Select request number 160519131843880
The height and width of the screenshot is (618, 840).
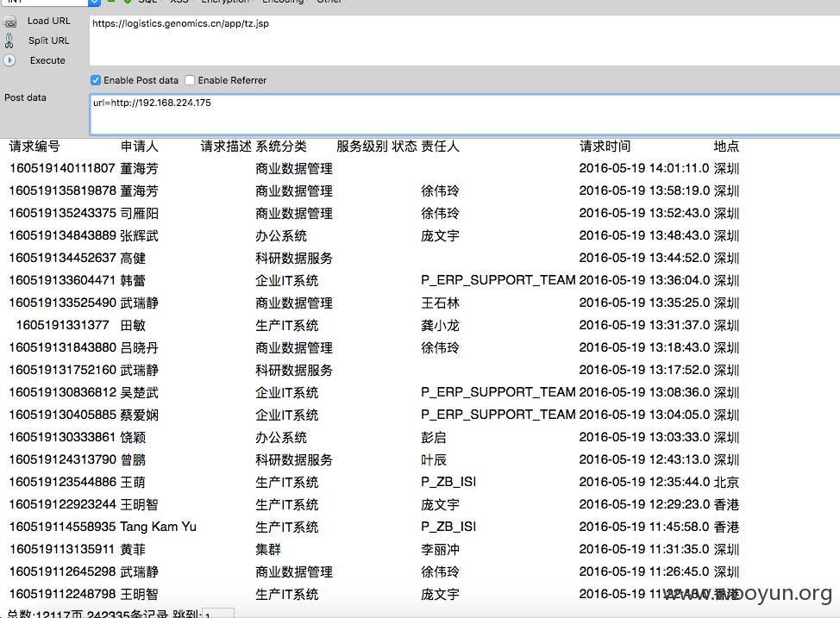point(62,347)
